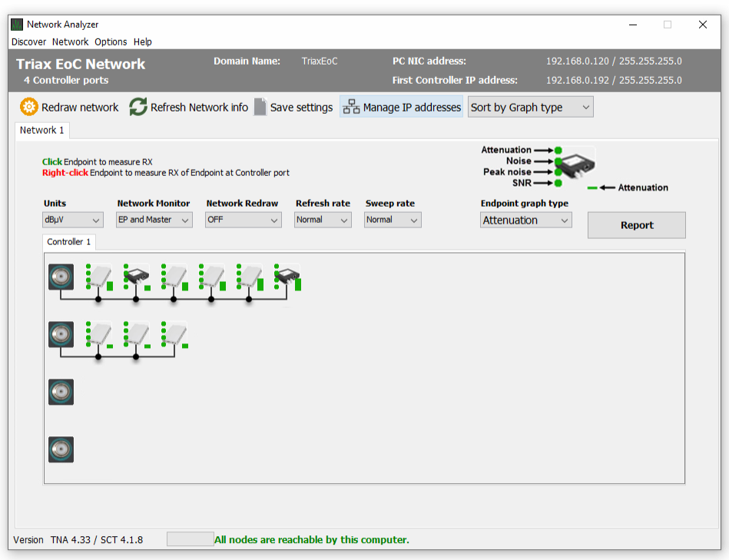This screenshot has height=560, width=729.
Task: Click third endpoint on controller port two
Action: [x=174, y=333]
